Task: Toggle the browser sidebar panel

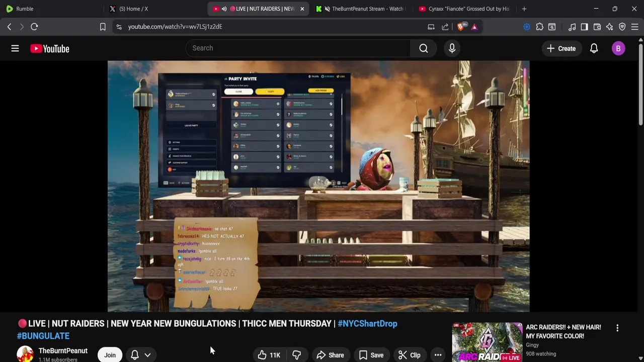Action: coord(584,27)
